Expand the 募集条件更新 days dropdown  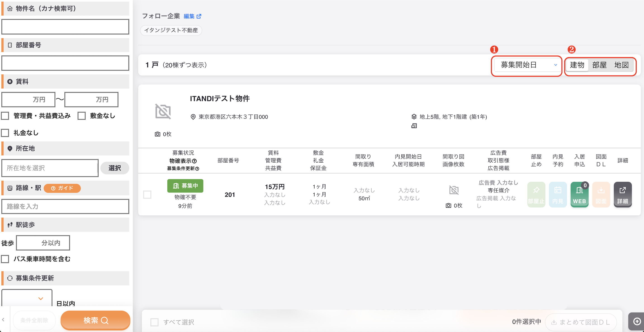27,298
